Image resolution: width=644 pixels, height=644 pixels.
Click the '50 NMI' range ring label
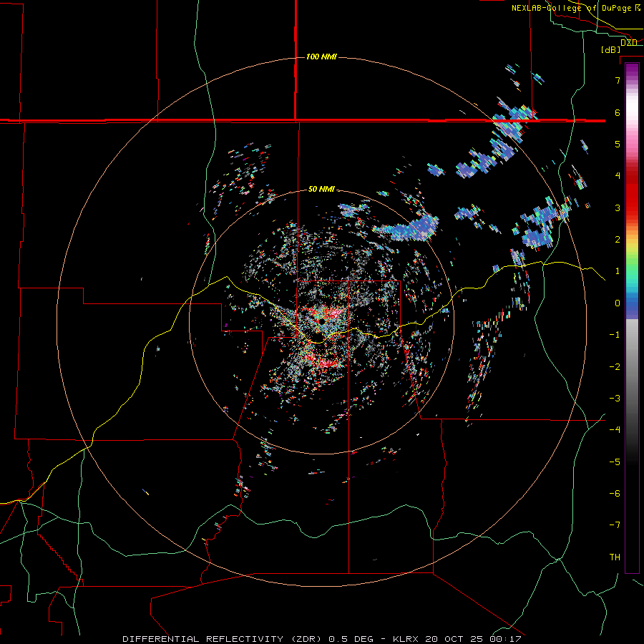click(x=321, y=190)
